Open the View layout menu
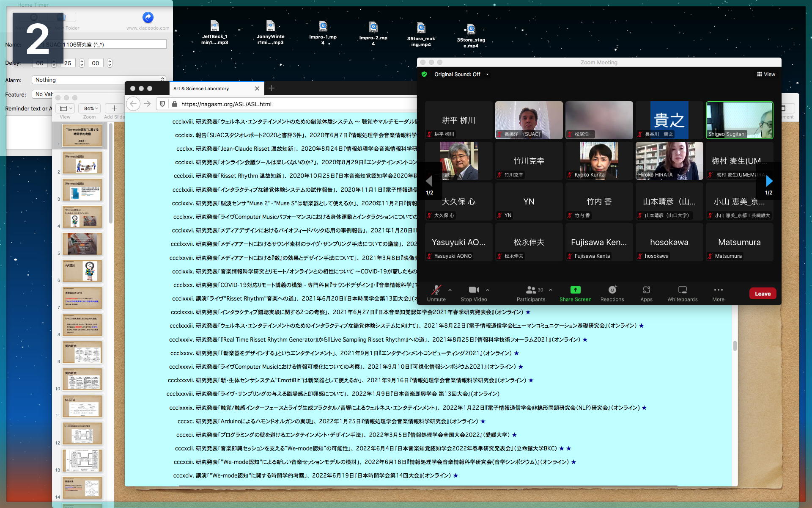The width and height of the screenshot is (812, 508). pyautogui.click(x=766, y=75)
